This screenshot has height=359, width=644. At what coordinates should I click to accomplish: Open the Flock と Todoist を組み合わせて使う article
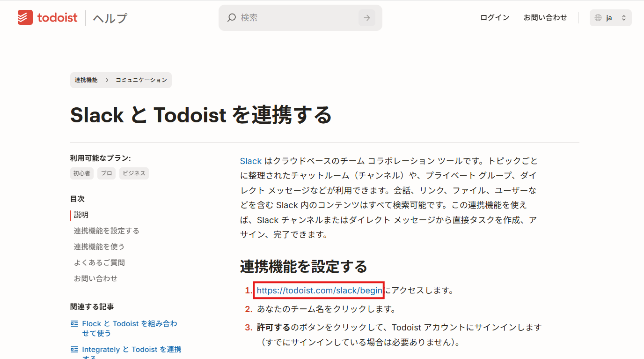(130, 329)
